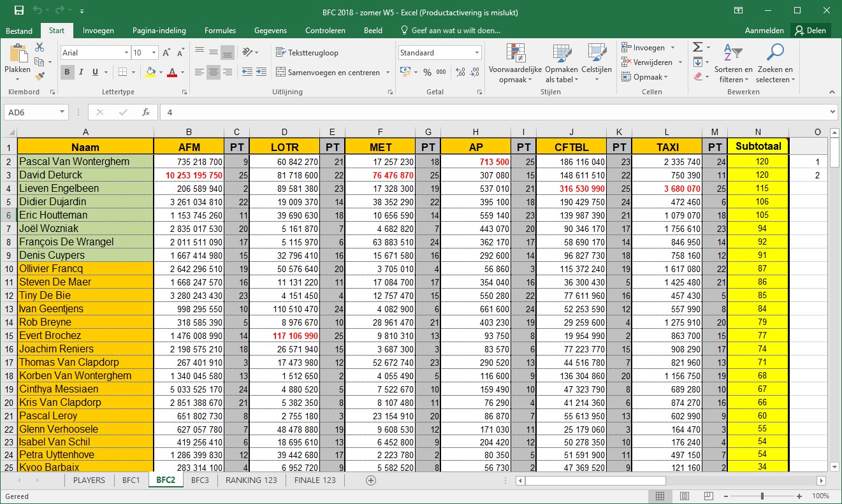Click the Save icon in quick access toolbar
Screen dimensions: 842x504
point(18,11)
